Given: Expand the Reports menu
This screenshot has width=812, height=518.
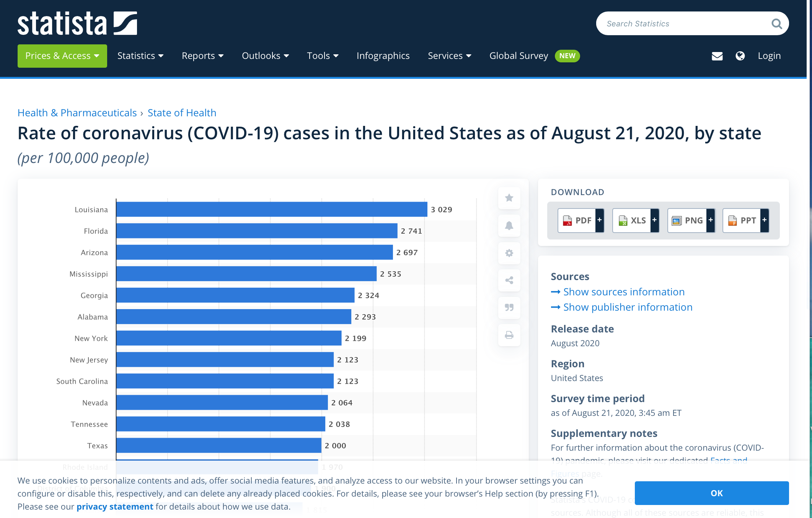Looking at the screenshot, I should (x=202, y=56).
